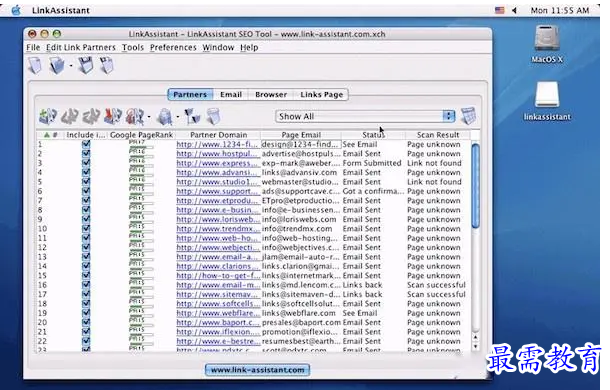Click the Page Email column header
The height and width of the screenshot is (390, 610).
tap(301, 135)
